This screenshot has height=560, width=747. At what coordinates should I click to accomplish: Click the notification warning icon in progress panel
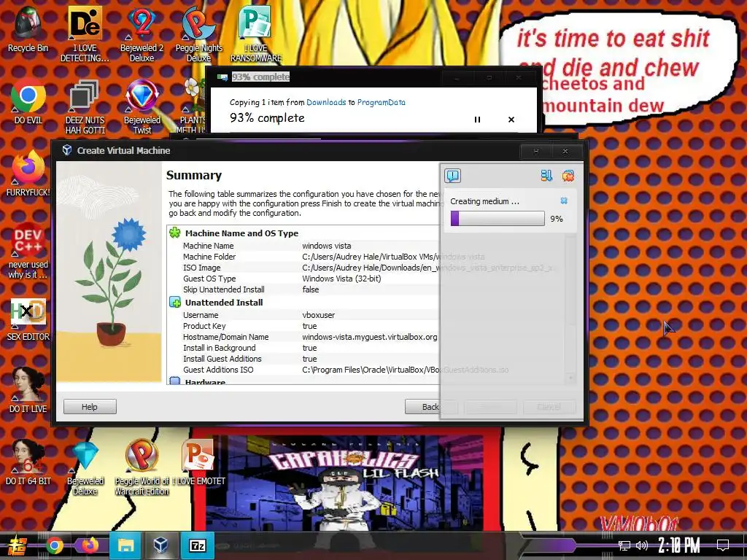(x=452, y=176)
